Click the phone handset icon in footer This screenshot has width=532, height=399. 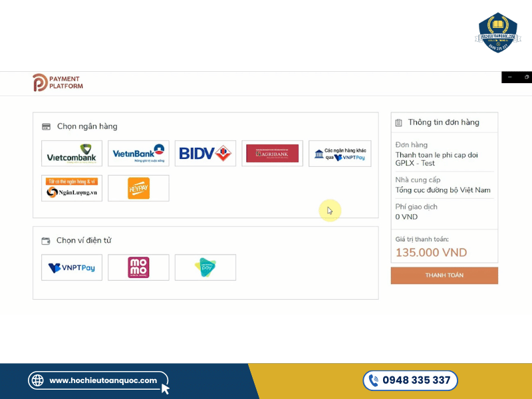pyautogui.click(x=374, y=380)
